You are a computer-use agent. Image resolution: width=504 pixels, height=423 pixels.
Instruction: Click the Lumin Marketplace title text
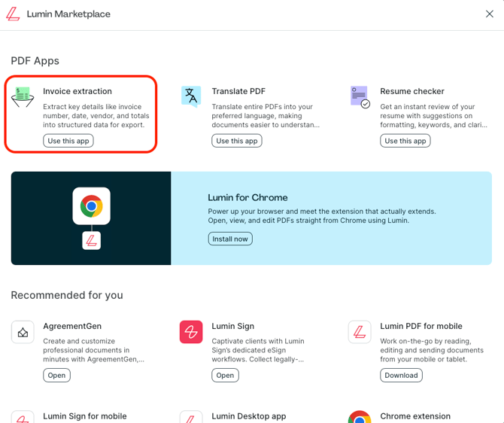[x=68, y=14]
